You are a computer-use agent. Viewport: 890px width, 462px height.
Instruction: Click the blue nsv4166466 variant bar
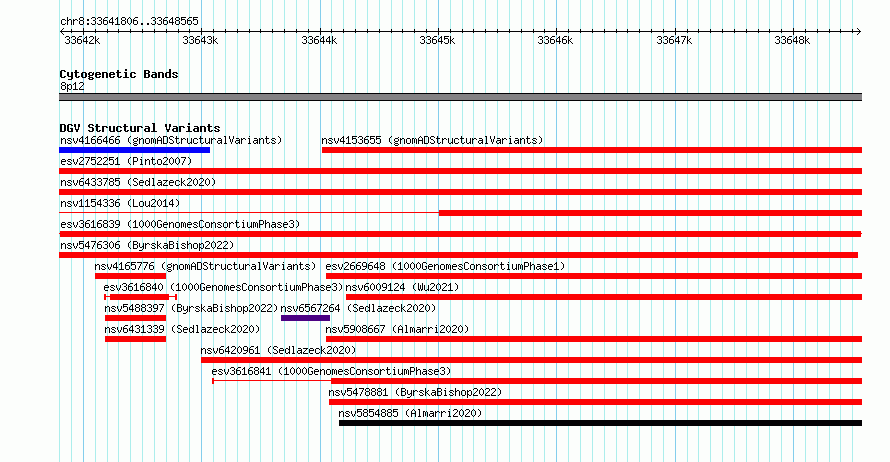[x=135, y=150]
